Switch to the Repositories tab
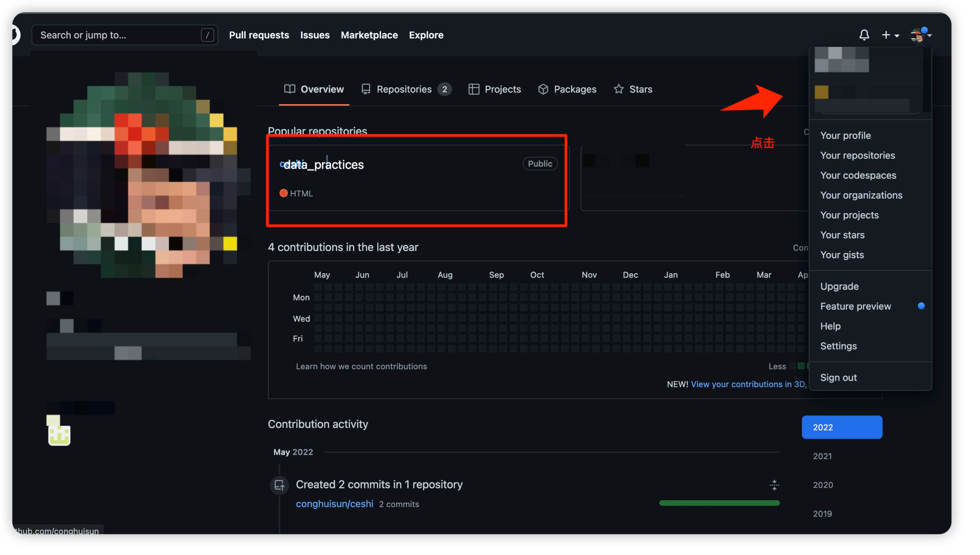The image size is (980, 555). [x=406, y=89]
